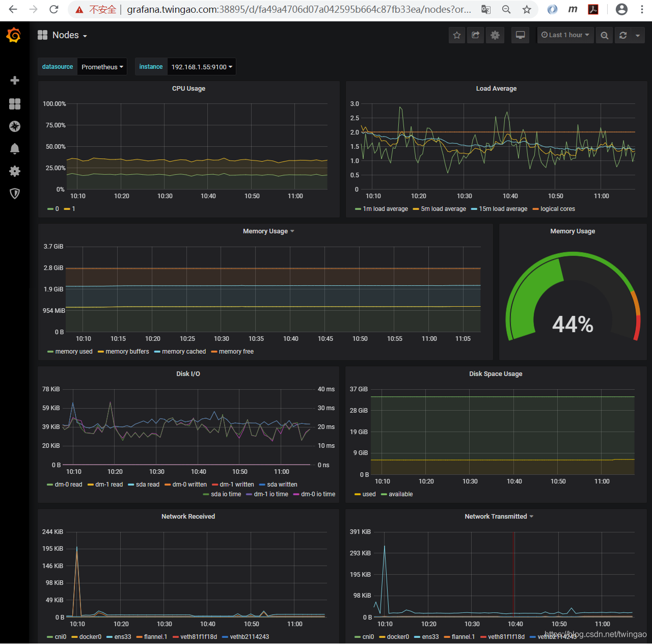
Task: Open the PDF extension icon
Action: point(593,9)
